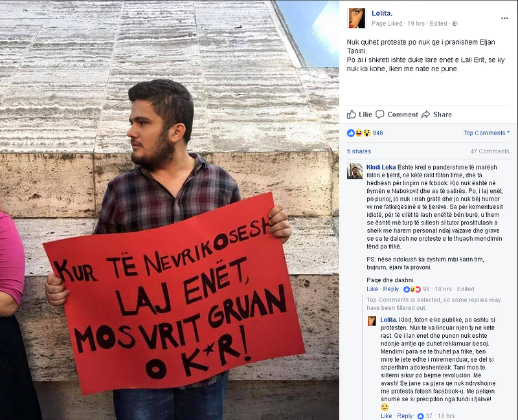Click the reaction emojis next to 946
The width and height of the screenshot is (518, 420).
point(359,133)
